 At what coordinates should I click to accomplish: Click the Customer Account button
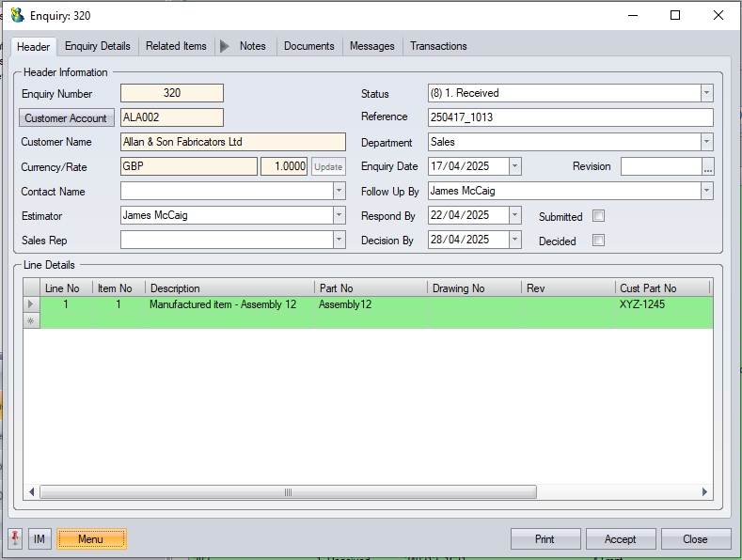point(67,118)
